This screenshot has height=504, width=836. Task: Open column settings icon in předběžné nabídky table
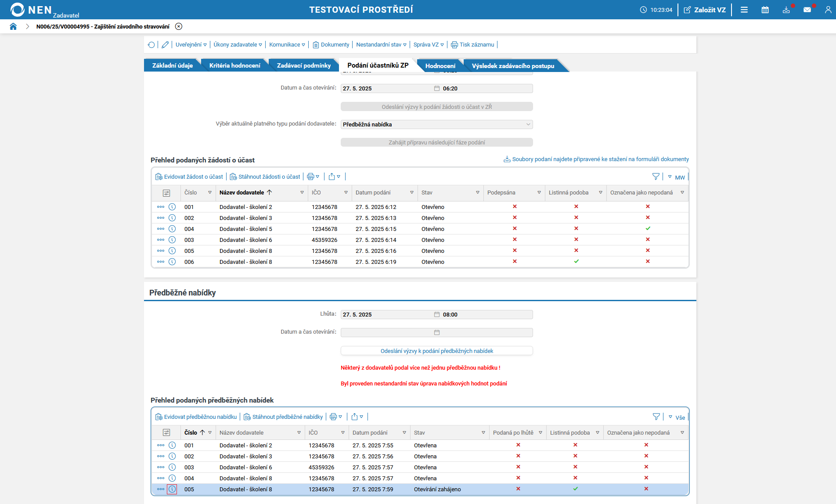166,432
